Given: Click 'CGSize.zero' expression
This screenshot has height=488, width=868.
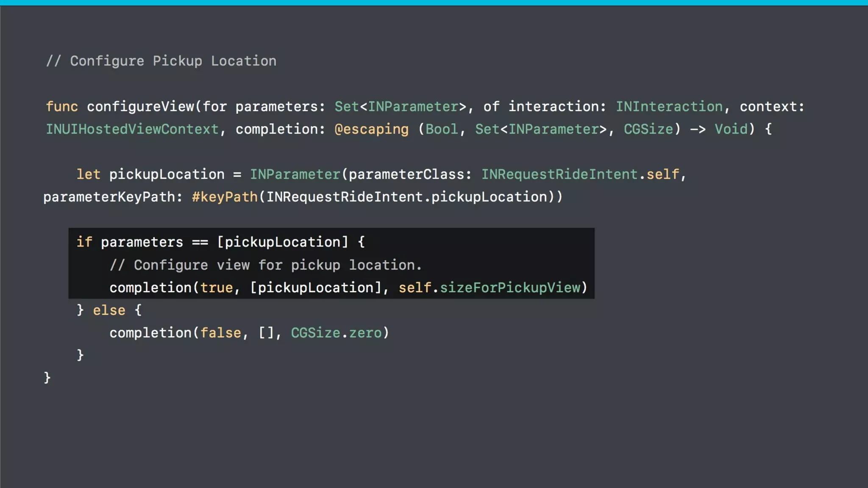Looking at the screenshot, I should tap(336, 333).
